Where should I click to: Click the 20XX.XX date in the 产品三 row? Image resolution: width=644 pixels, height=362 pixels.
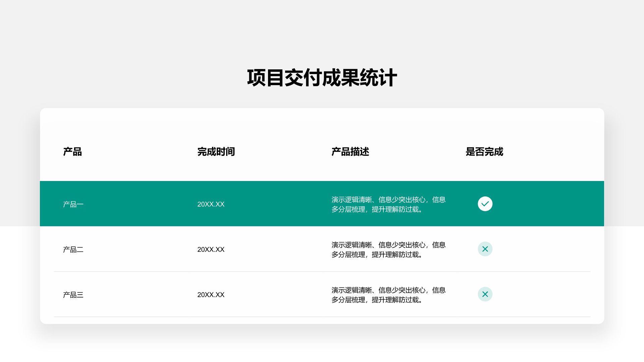coord(211,295)
